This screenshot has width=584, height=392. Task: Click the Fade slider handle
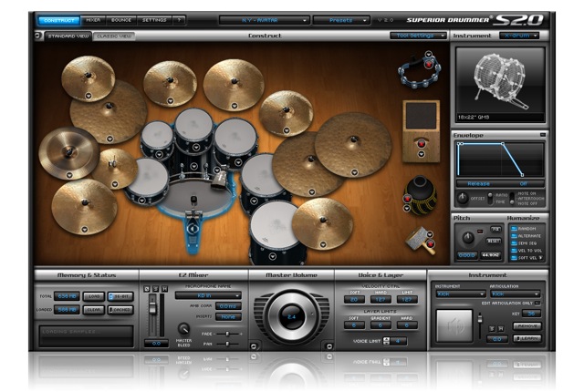pos(227,334)
